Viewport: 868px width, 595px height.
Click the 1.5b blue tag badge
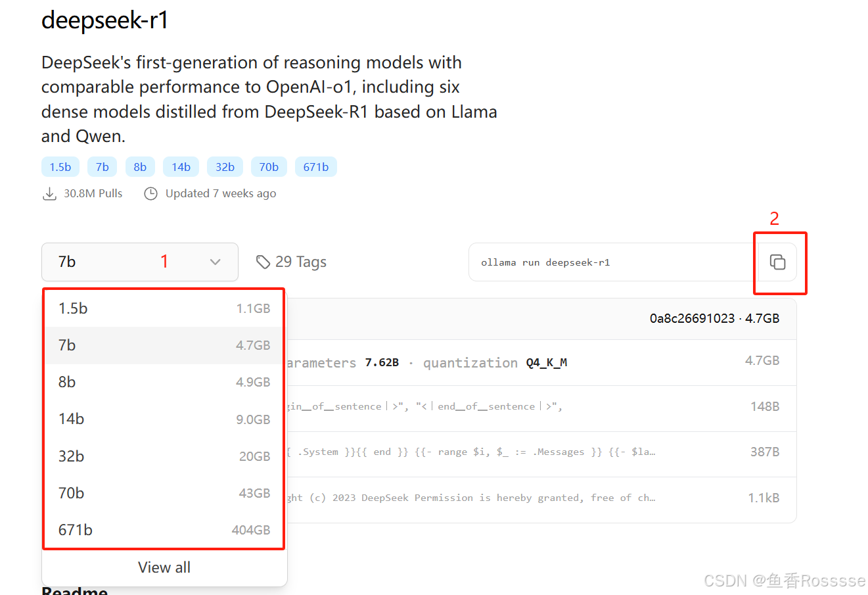[60, 167]
